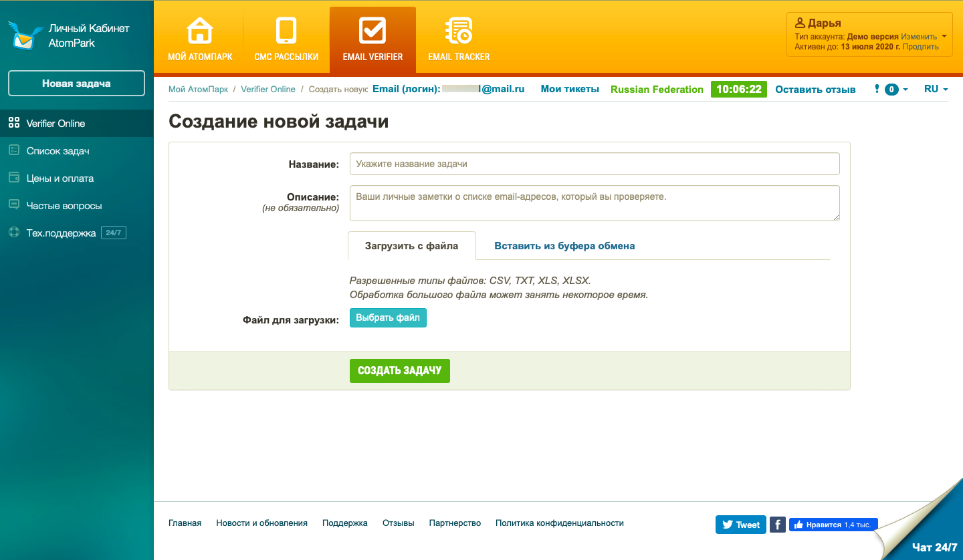963x560 pixels.
Task: Select Email Verifier checkmark icon
Action: 372,31
